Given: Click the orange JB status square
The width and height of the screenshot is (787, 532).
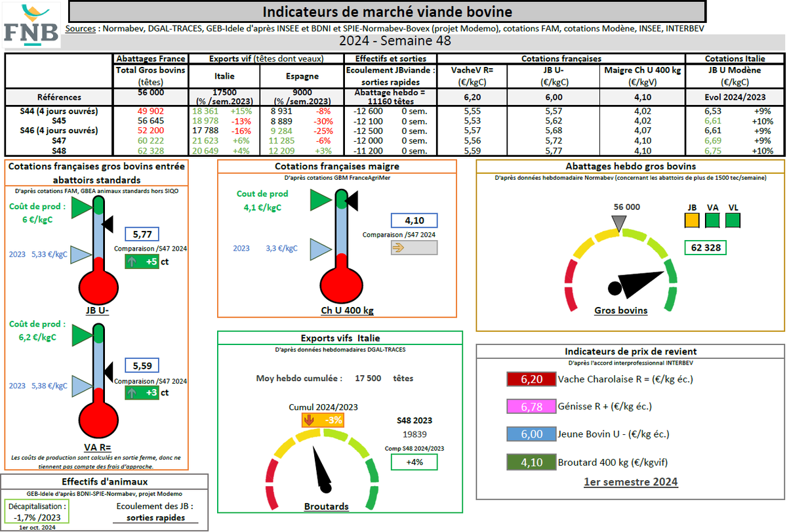Looking at the screenshot, I should (x=691, y=220).
